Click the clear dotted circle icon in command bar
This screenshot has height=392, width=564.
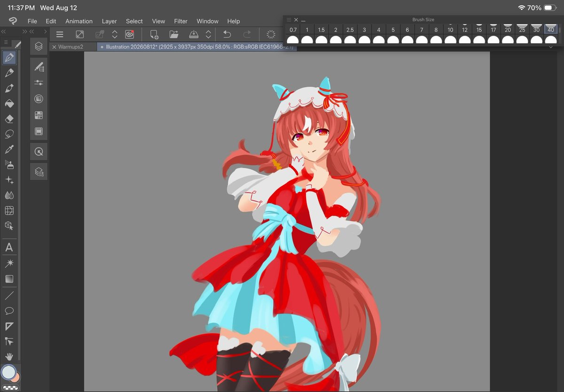(x=271, y=34)
